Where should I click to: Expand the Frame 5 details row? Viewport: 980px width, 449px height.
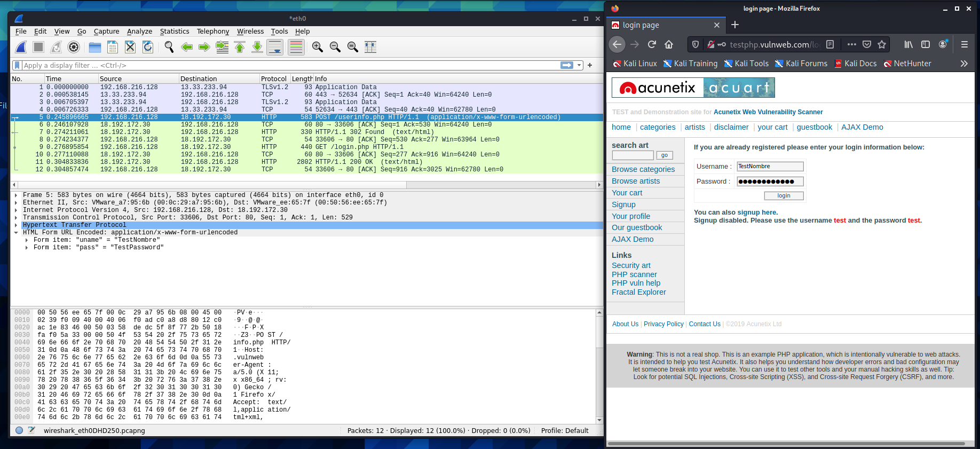(x=16, y=195)
